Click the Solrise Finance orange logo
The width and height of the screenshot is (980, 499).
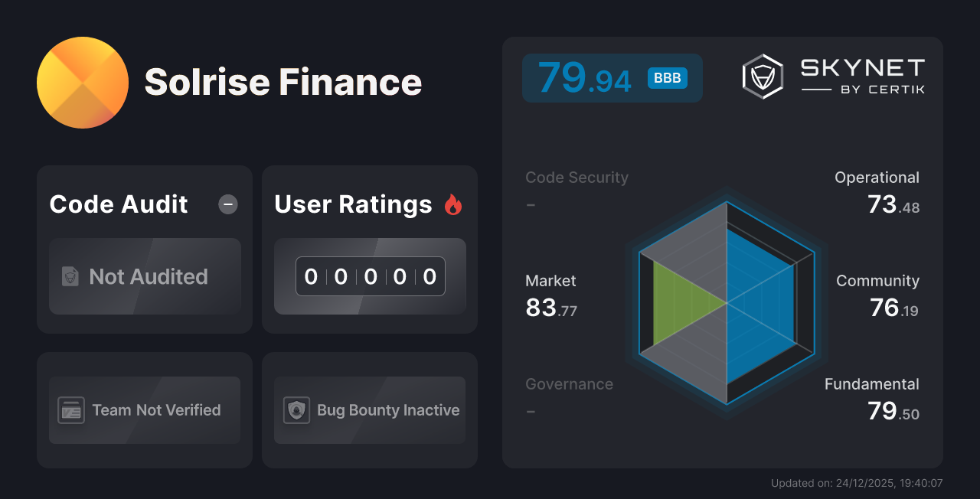tap(83, 82)
